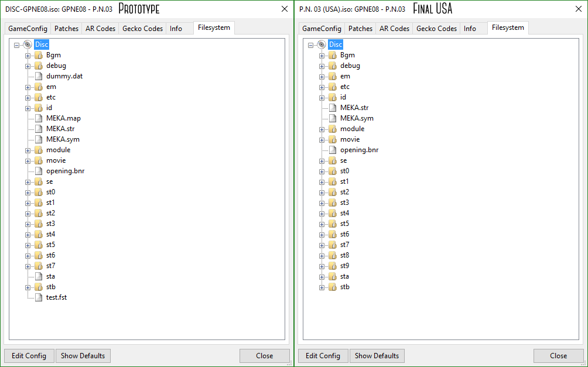Viewport: 588px width, 367px height.
Task: Click the id folder icon in Final USA window
Action: click(x=333, y=97)
